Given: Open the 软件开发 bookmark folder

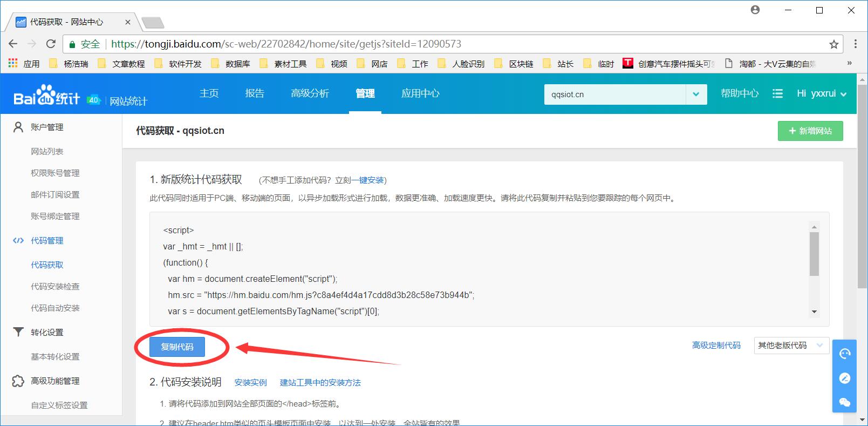Looking at the screenshot, I should tap(178, 63).
